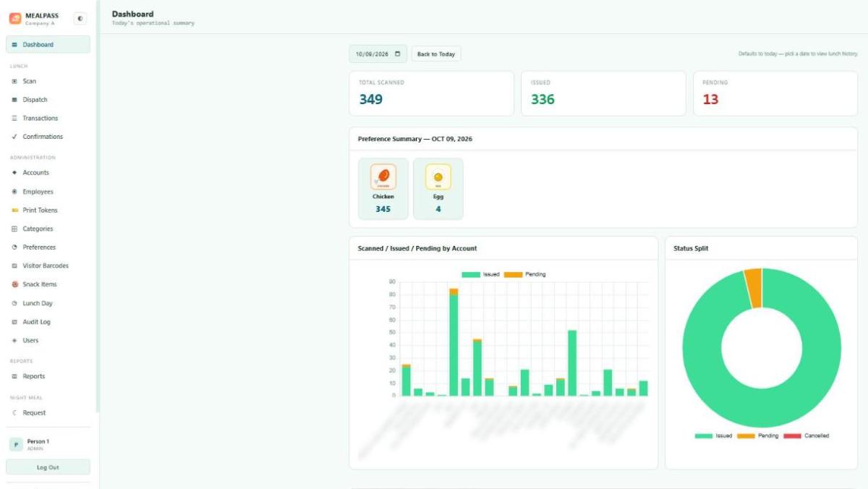Image resolution: width=868 pixels, height=489 pixels.
Task: Open the Print Tokens page link
Action: (x=48, y=211)
